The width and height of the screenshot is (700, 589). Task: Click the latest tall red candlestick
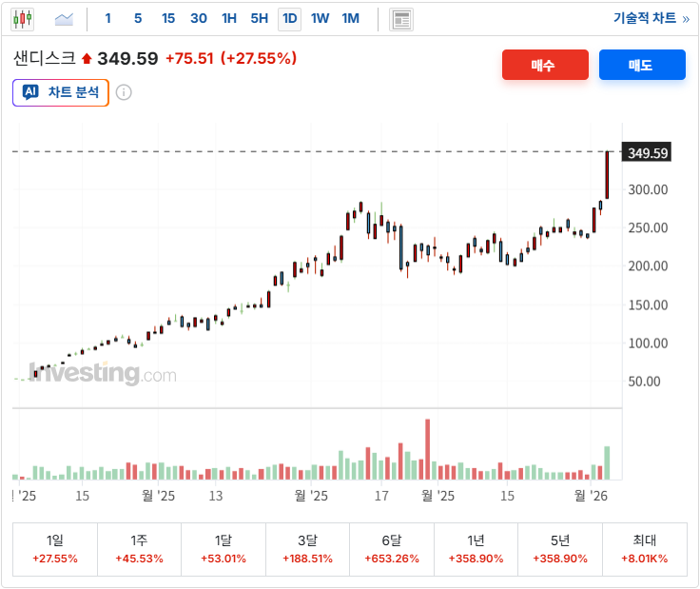tap(607, 175)
